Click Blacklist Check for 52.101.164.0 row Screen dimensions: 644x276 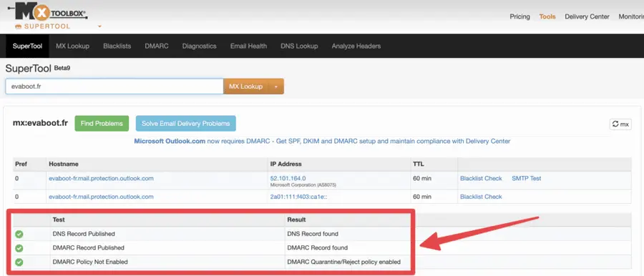coord(481,178)
